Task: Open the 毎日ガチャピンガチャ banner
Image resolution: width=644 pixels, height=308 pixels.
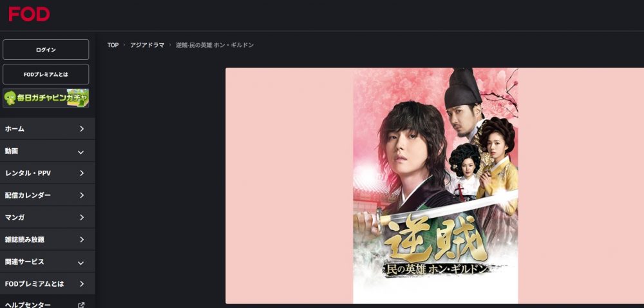Action: 46,98
